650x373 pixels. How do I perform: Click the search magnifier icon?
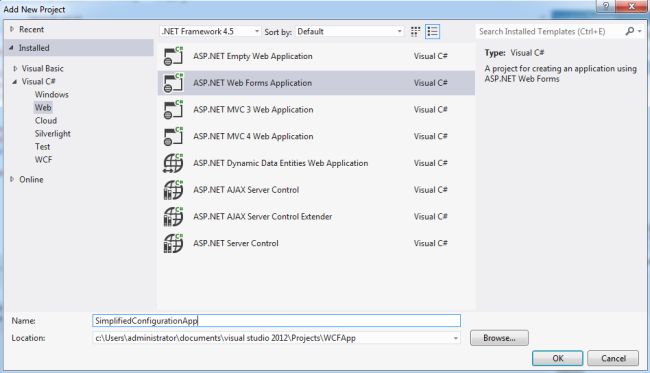tap(630, 31)
